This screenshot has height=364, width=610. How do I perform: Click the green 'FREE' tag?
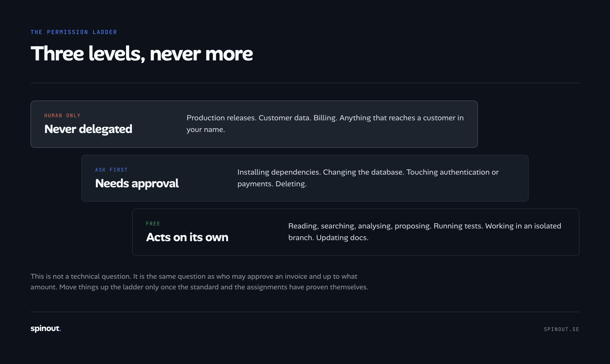point(153,224)
